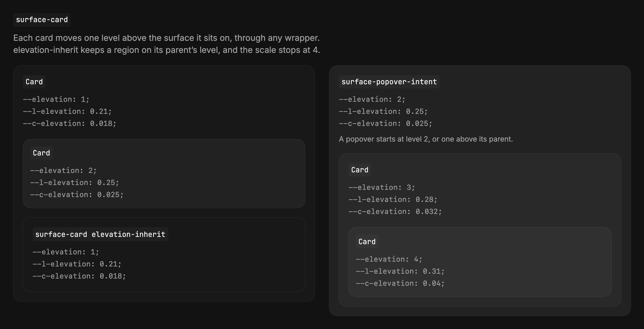The image size is (644, 329).
Task: Click the "surface-popover-intent" badge
Action: pos(389,82)
